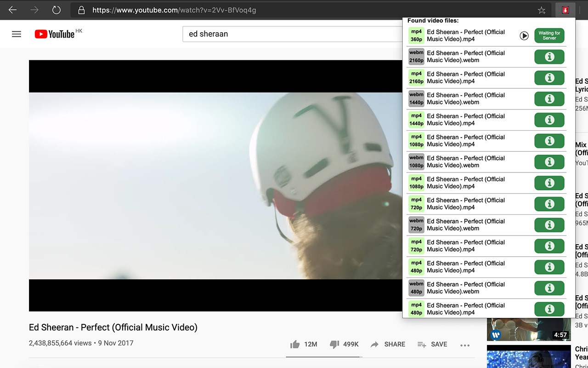Show info for the webm 2160p file

point(549,57)
